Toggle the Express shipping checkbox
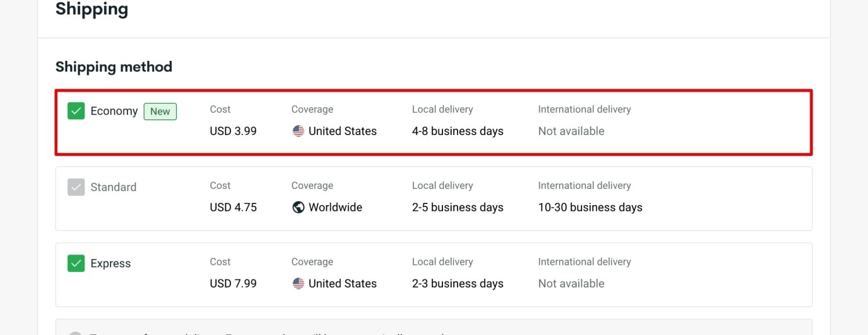Viewport: 868px width, 335px height. click(76, 263)
